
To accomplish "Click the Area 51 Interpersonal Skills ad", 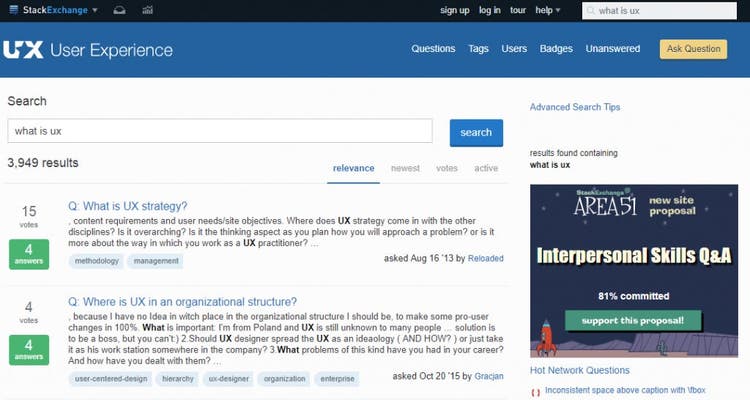I will 634,271.
